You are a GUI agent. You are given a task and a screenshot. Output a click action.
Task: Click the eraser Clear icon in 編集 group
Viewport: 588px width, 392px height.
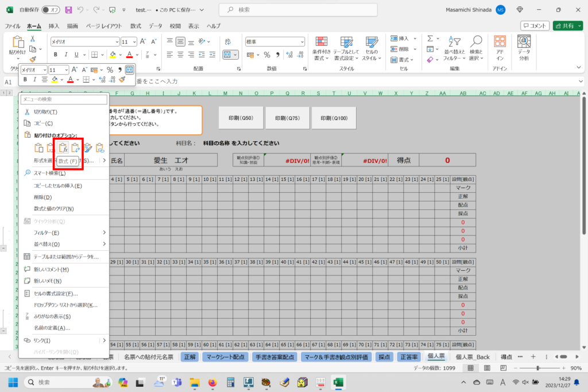point(430,60)
